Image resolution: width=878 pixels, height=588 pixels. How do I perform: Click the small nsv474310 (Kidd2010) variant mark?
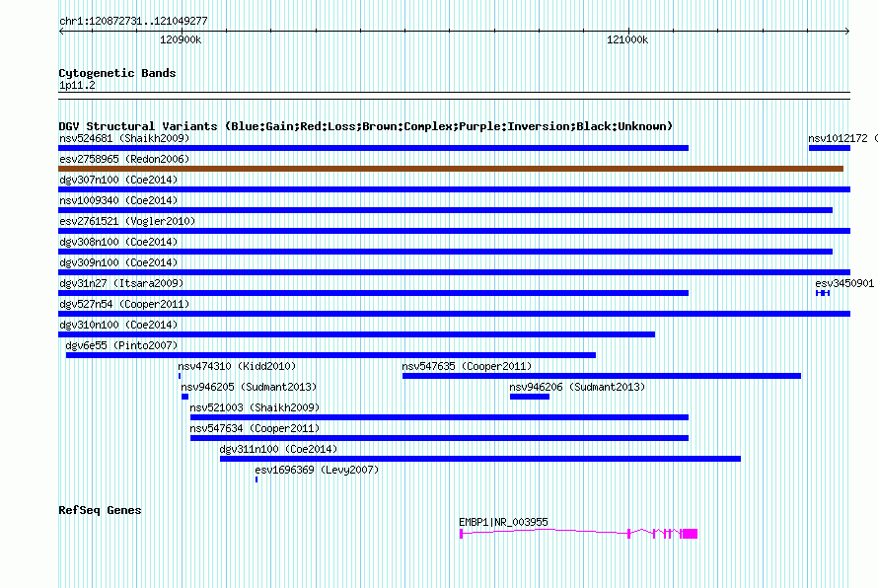[180, 376]
